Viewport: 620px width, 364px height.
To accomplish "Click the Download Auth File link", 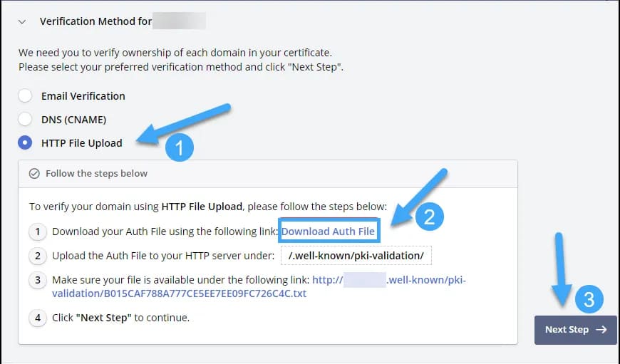I will [328, 232].
